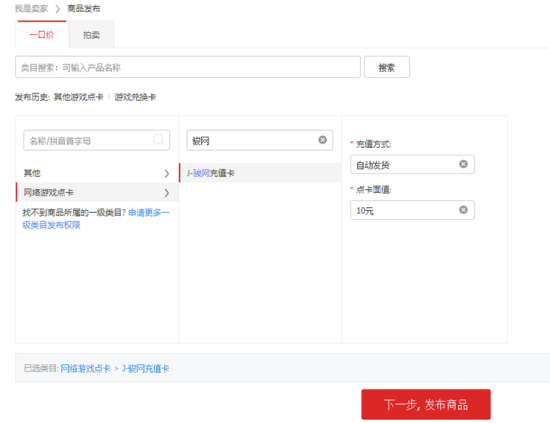Click 网络游戏点卡 in selected category path

pos(85,368)
